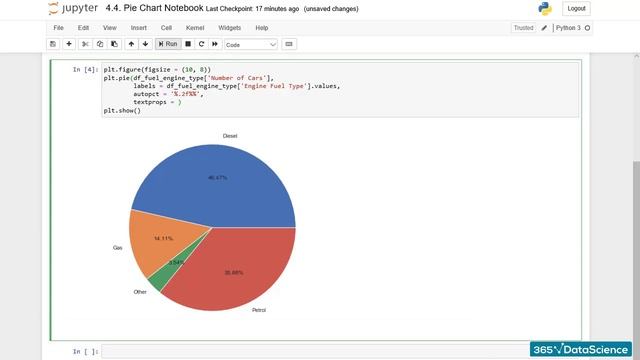Copy selected cells icon
The width and height of the screenshot is (640, 360).
(100, 44)
